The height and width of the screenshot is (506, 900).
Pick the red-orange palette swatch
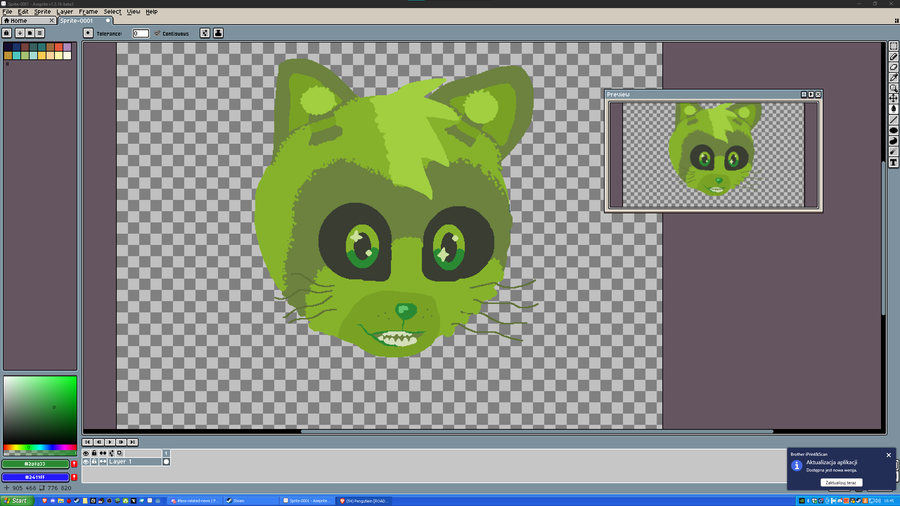pos(59,47)
